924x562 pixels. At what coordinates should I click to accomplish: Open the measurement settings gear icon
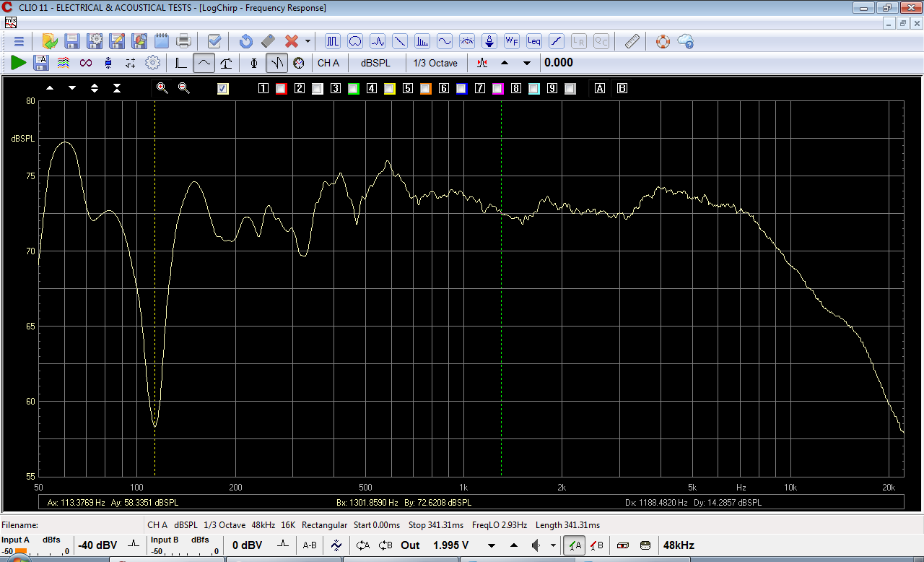point(152,63)
